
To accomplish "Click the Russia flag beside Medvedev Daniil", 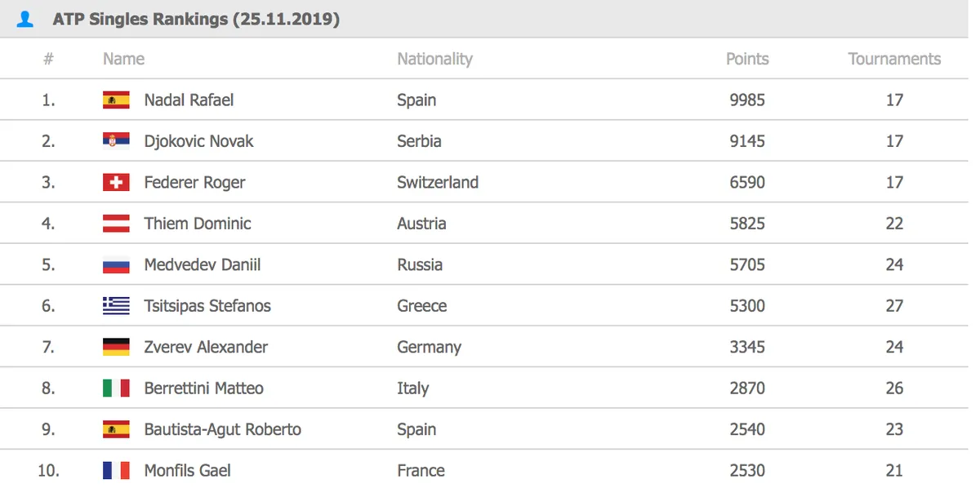I will (x=116, y=265).
